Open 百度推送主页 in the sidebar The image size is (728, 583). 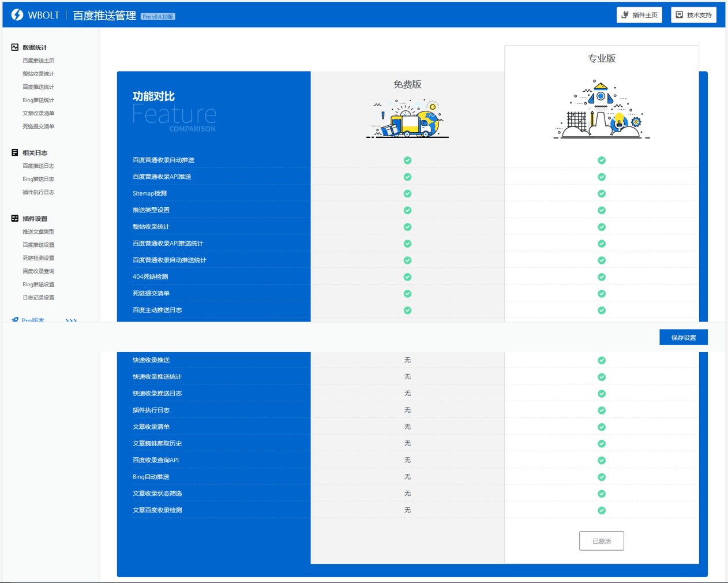pyautogui.click(x=38, y=61)
